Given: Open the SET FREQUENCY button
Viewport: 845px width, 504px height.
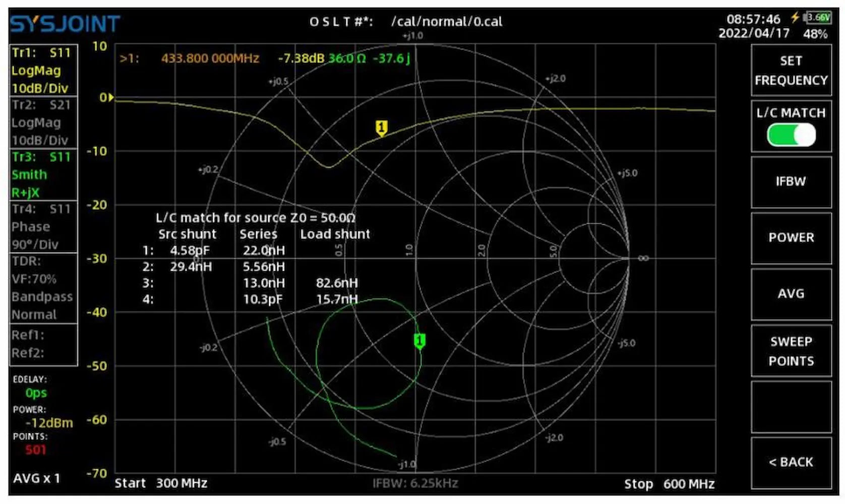Looking at the screenshot, I should [791, 70].
